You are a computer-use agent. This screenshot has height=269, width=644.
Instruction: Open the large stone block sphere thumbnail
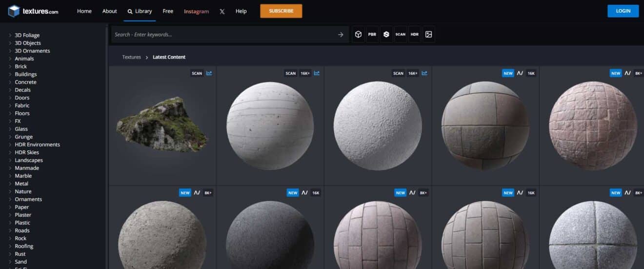[485, 125]
